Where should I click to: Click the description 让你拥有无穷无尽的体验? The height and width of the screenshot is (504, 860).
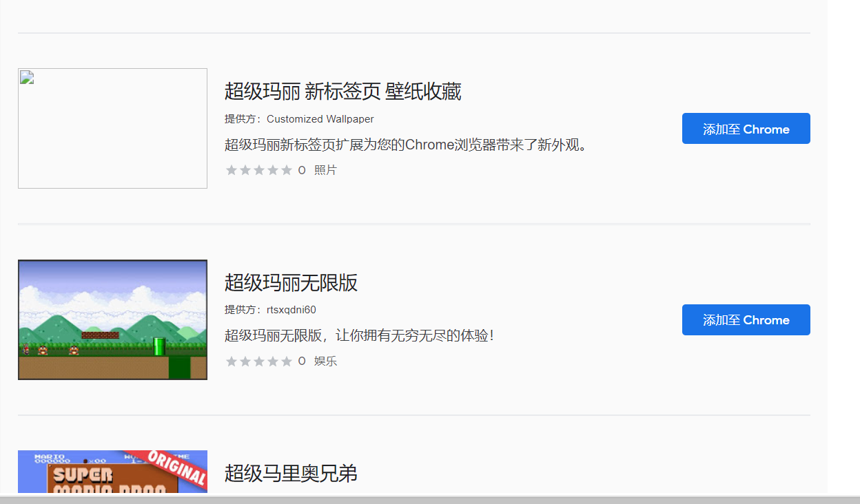point(360,335)
